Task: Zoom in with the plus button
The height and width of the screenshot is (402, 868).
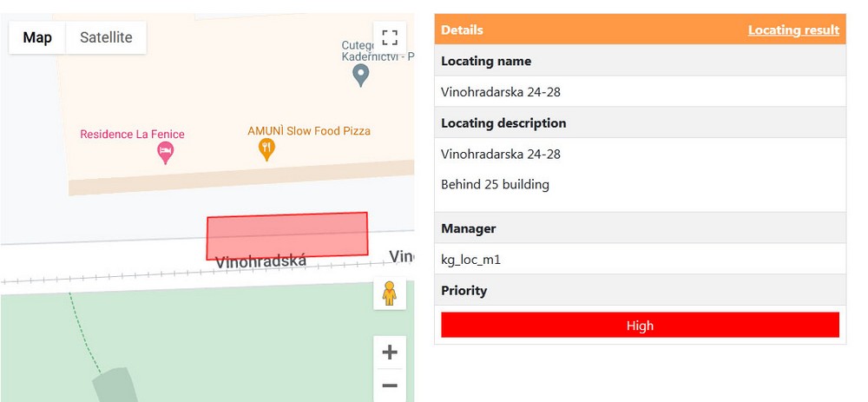Action: (x=390, y=353)
